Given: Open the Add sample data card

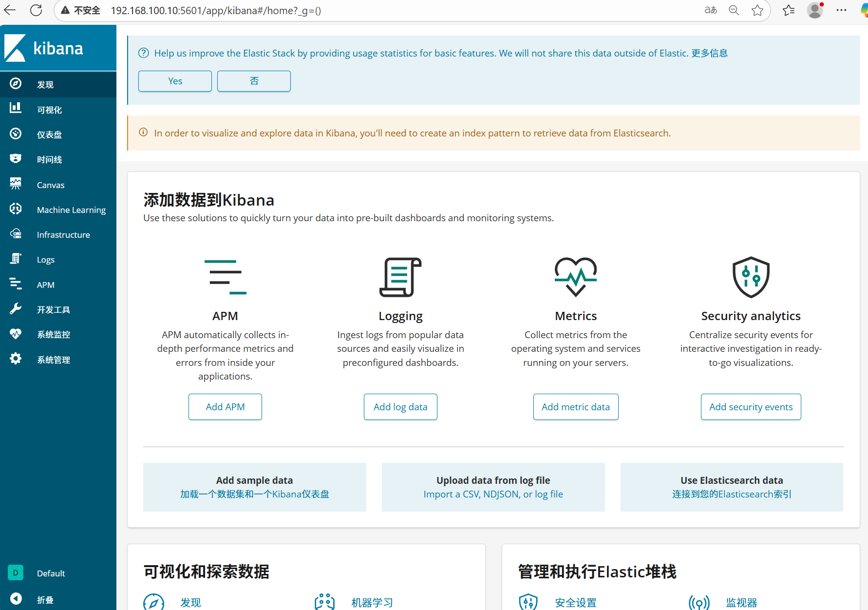Looking at the screenshot, I should (255, 487).
